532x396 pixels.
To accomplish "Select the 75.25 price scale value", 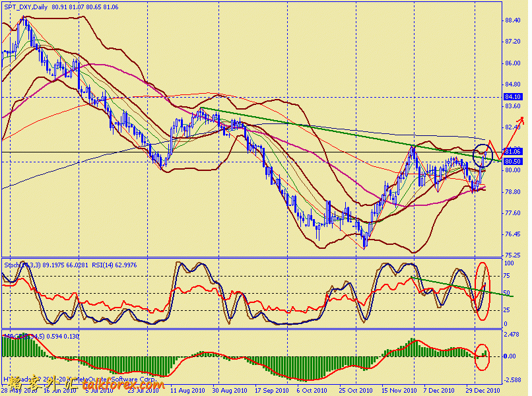I will [x=512, y=255].
